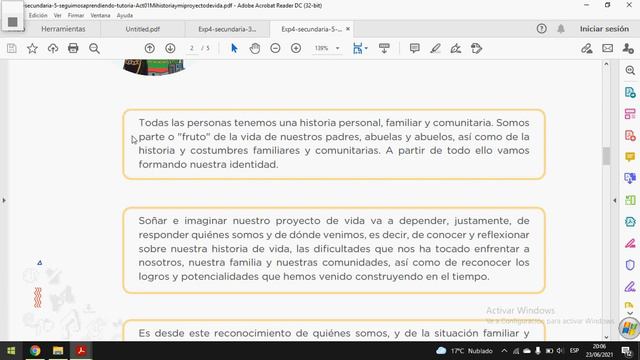Viewport: 640px width, 360px height.
Task: Click the scrollbar up arrow
Action: point(606,64)
